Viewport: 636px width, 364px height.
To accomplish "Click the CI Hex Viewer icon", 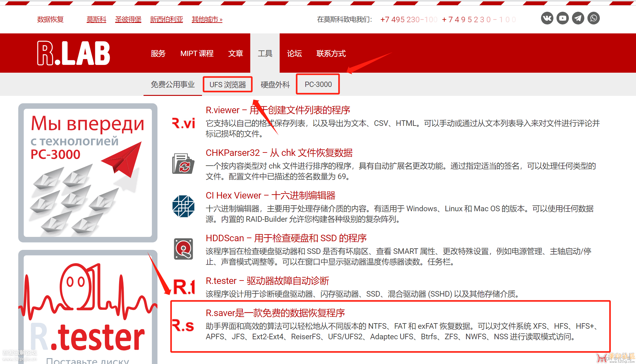I will pos(183,206).
